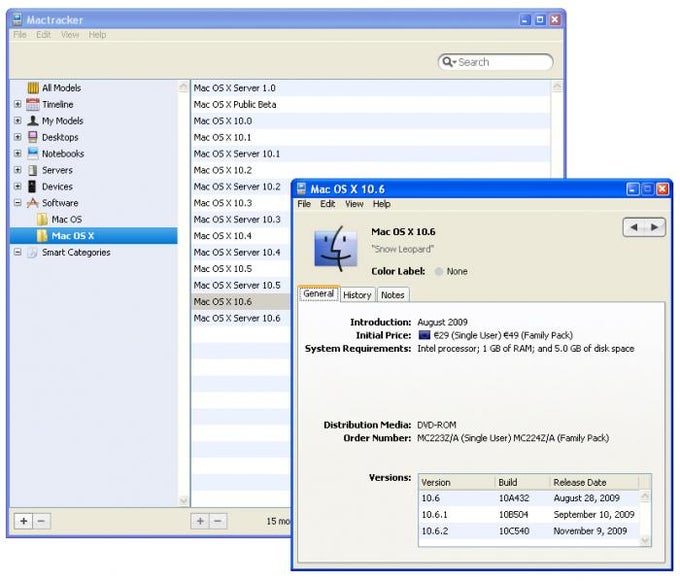Choose the Color Label None swatch
Viewport: 680px width, 581px height.
tap(439, 271)
